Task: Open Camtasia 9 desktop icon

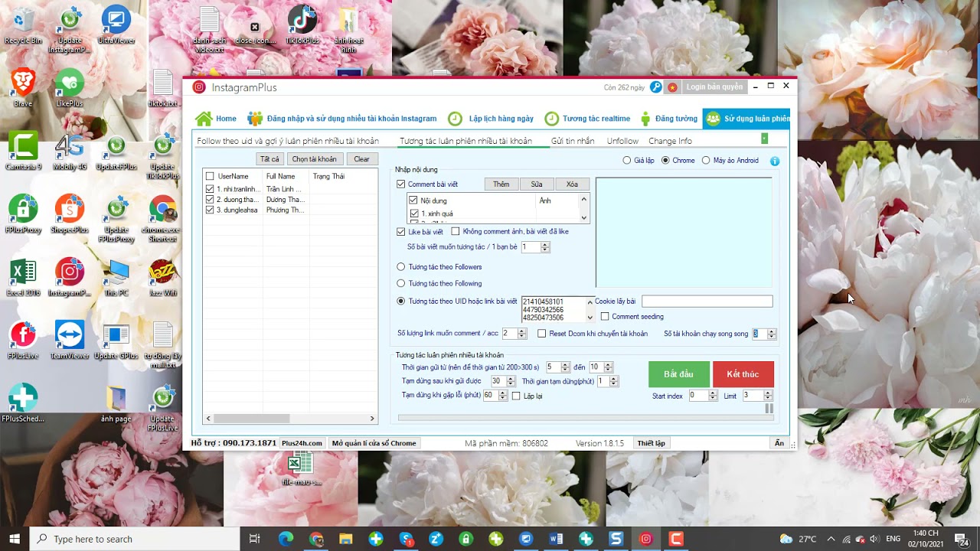Action: coord(23,151)
